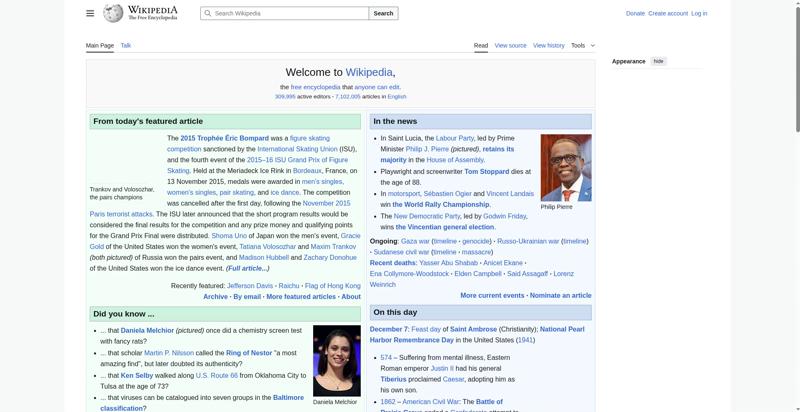Click the Donate link

pyautogui.click(x=635, y=13)
